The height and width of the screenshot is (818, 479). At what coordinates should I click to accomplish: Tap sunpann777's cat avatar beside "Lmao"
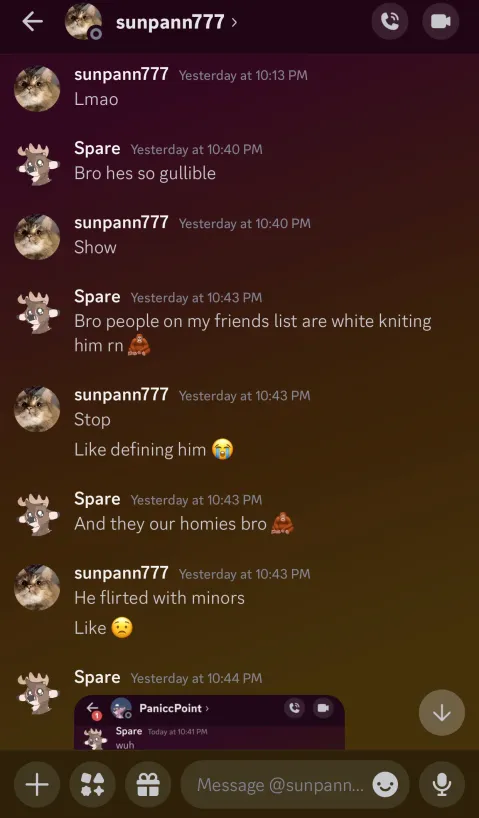coord(37,89)
